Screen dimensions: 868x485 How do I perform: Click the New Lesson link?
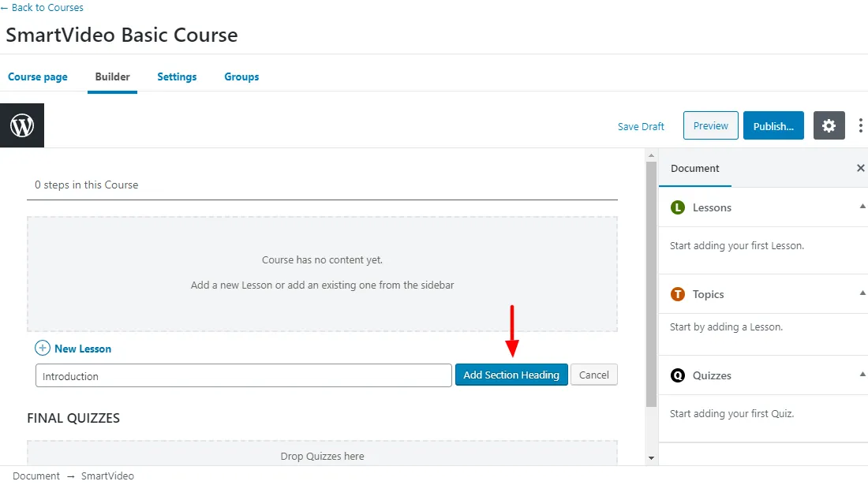83,349
